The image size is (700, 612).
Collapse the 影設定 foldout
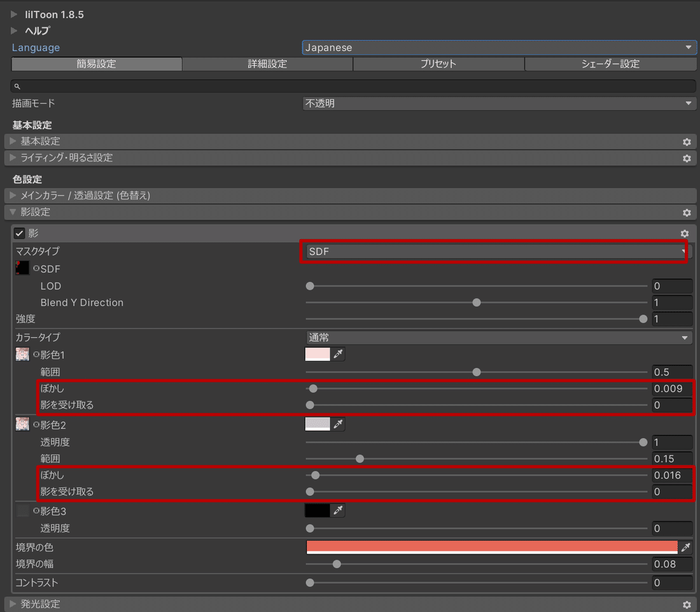point(13,212)
